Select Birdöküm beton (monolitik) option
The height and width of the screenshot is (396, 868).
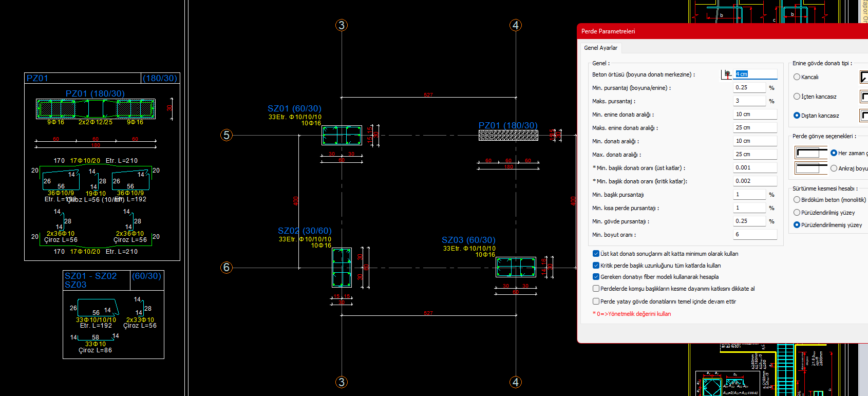(797, 200)
